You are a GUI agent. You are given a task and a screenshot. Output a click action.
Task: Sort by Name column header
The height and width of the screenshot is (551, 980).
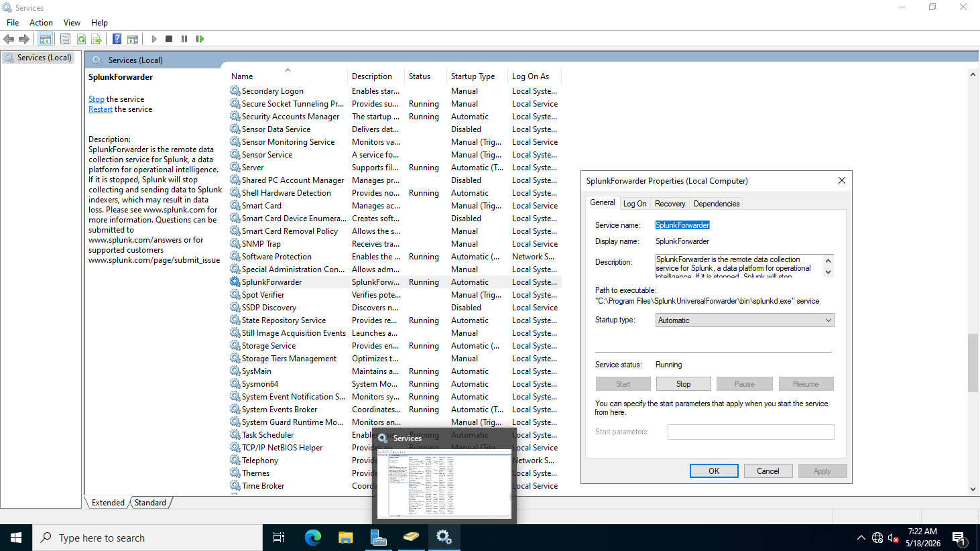click(x=288, y=76)
